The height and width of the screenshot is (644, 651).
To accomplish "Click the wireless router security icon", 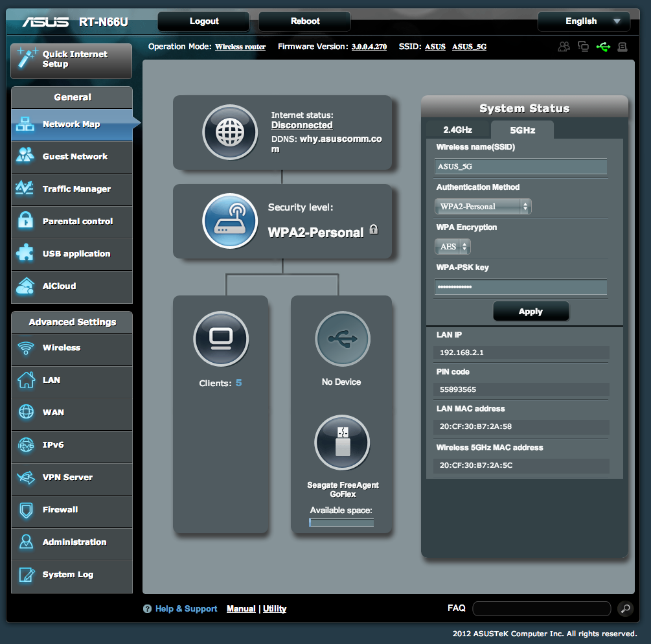I will click(230, 220).
